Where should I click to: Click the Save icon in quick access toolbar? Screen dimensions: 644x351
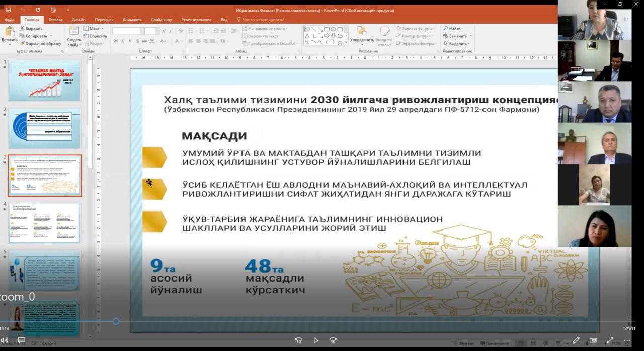click(x=8, y=10)
